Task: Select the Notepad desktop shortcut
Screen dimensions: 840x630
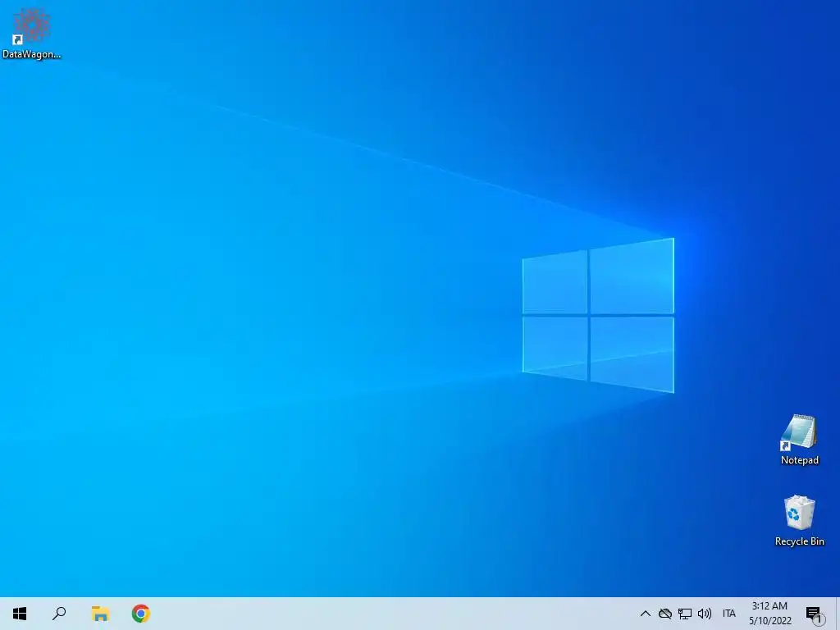Action: pos(799,440)
